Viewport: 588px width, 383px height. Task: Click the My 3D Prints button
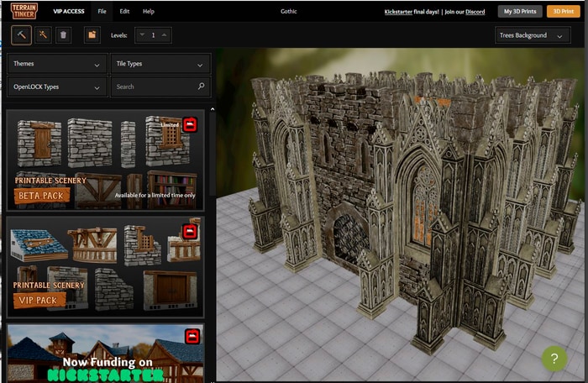pos(520,12)
